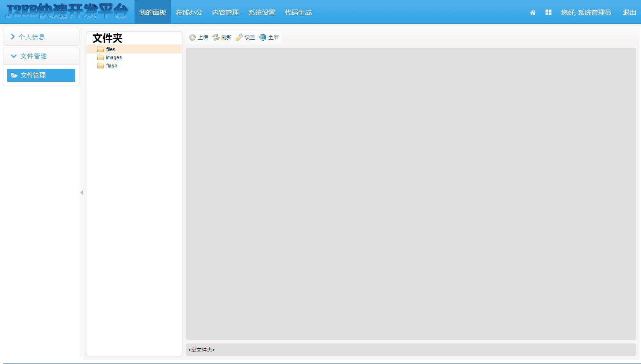Click the J2EE快速开发平台 logo
The width and height of the screenshot is (641, 364).
[x=67, y=12]
